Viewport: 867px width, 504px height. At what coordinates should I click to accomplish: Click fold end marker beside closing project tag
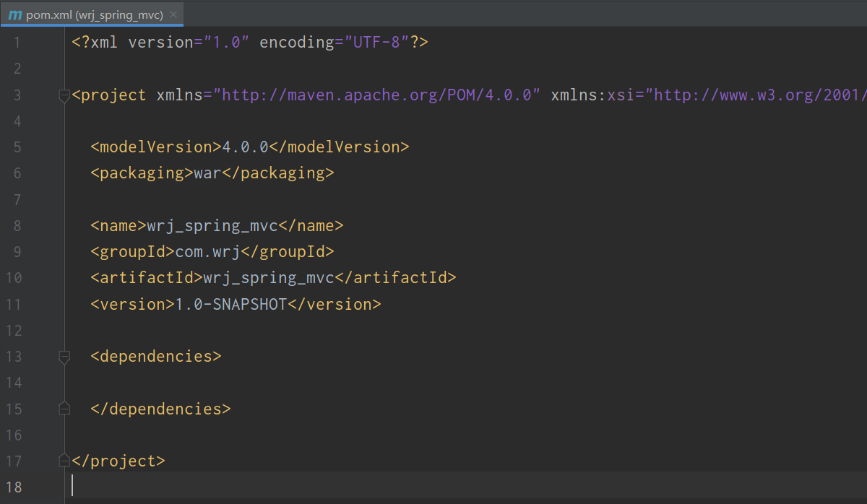[64, 461]
